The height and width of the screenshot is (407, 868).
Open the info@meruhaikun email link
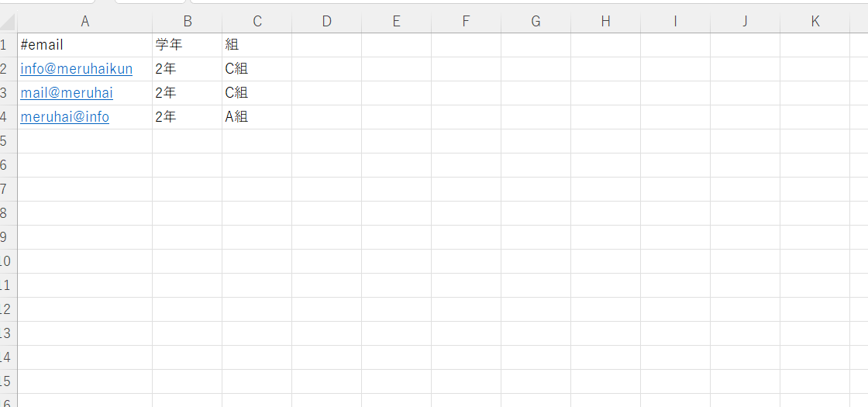pyautogui.click(x=76, y=69)
